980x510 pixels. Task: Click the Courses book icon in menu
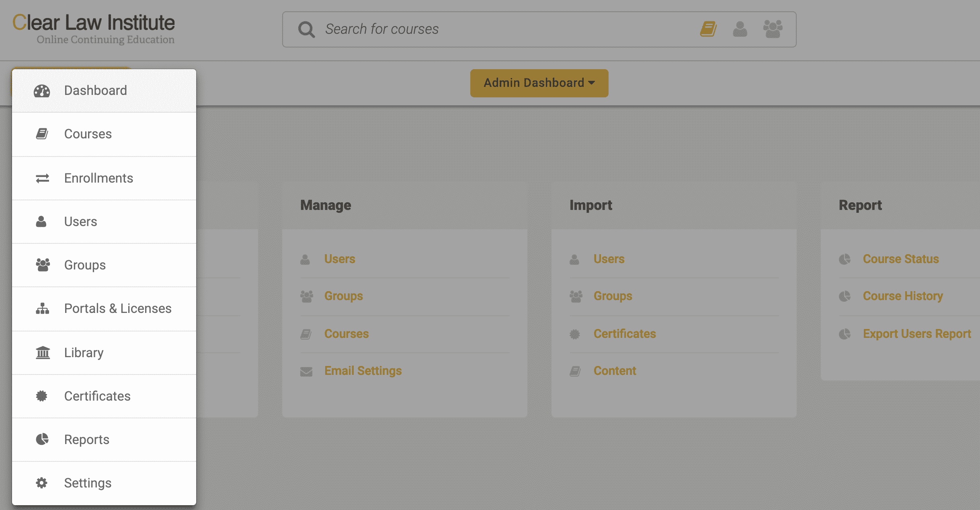click(42, 134)
